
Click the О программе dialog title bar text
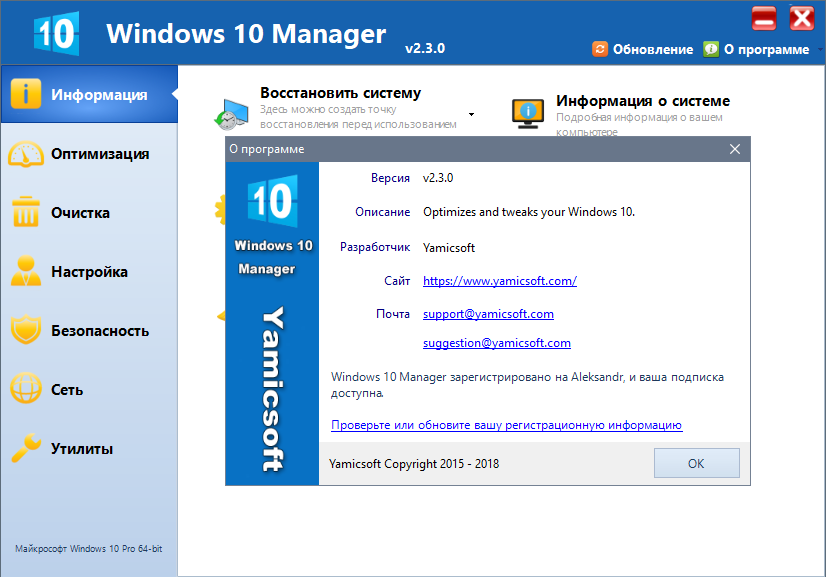point(267,149)
